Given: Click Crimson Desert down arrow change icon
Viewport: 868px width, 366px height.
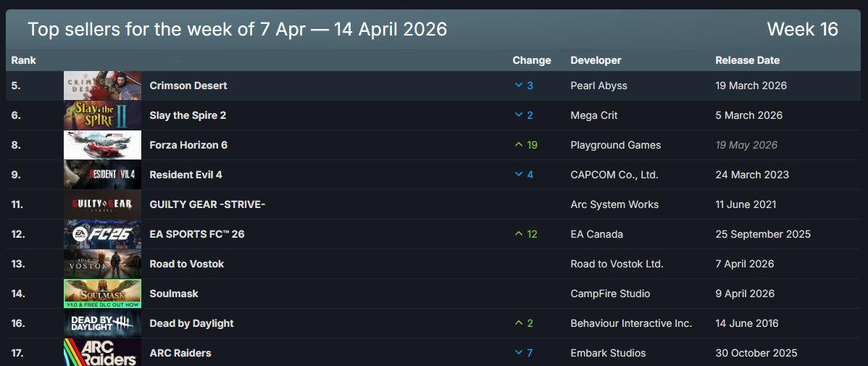Looking at the screenshot, I should pyautogui.click(x=519, y=86).
